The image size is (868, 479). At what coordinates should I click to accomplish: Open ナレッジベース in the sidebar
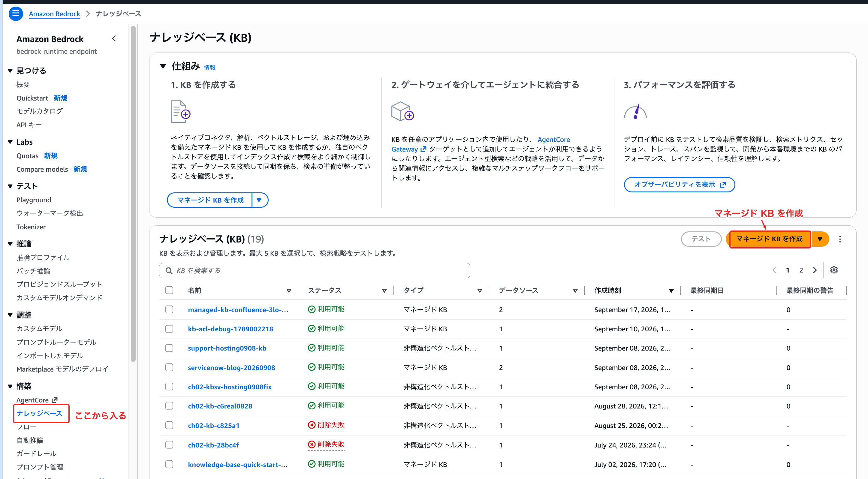point(39,413)
